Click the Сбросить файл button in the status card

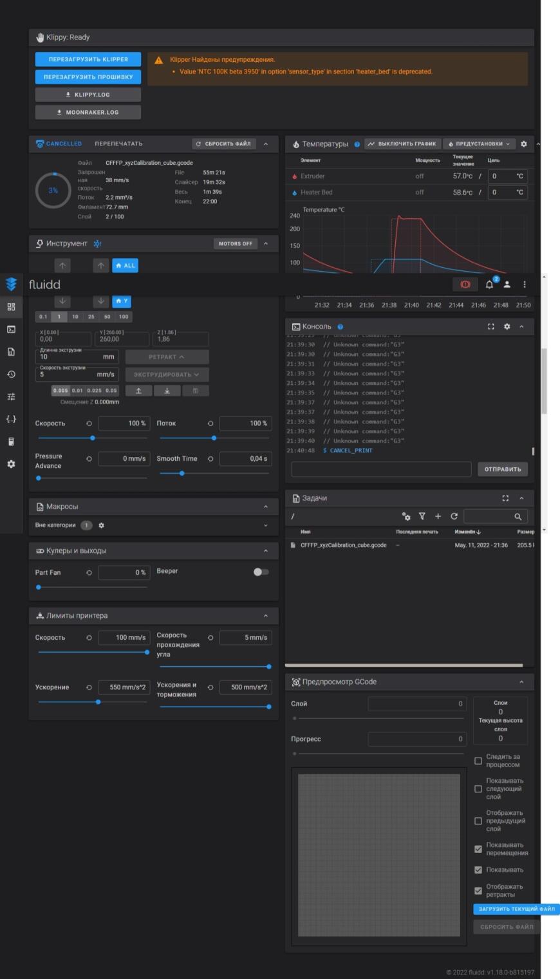[223, 144]
